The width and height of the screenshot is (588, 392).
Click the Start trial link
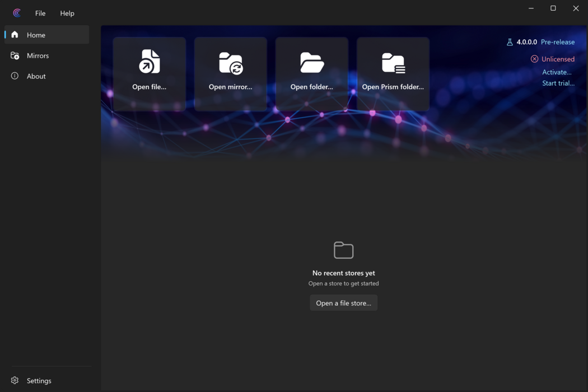(x=558, y=83)
